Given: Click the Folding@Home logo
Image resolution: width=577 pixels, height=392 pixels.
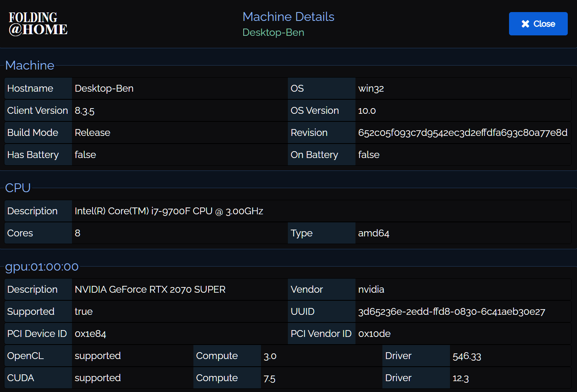Looking at the screenshot, I should click(x=38, y=24).
